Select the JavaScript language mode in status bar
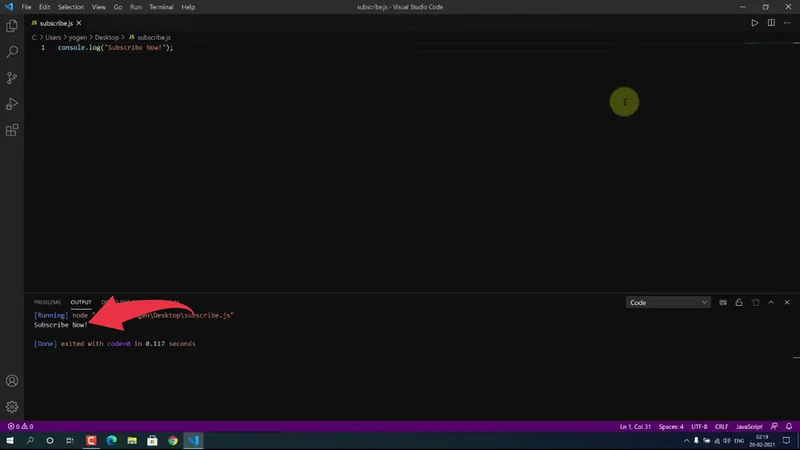The image size is (800, 450). click(x=749, y=426)
